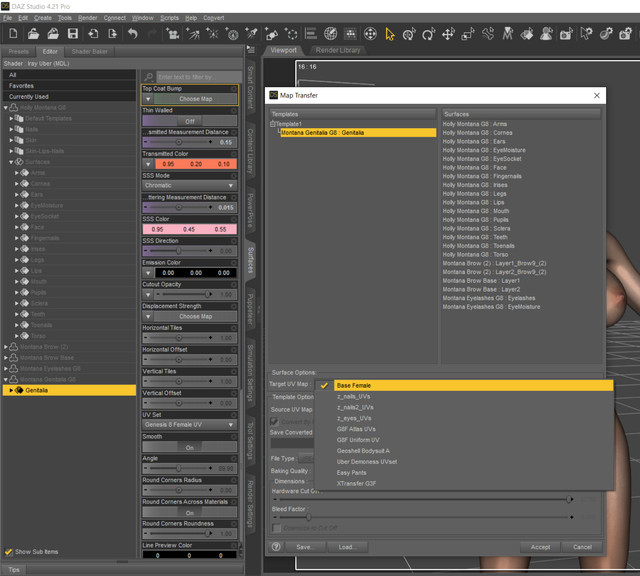Open the Emission Color arrow menu

148,273
